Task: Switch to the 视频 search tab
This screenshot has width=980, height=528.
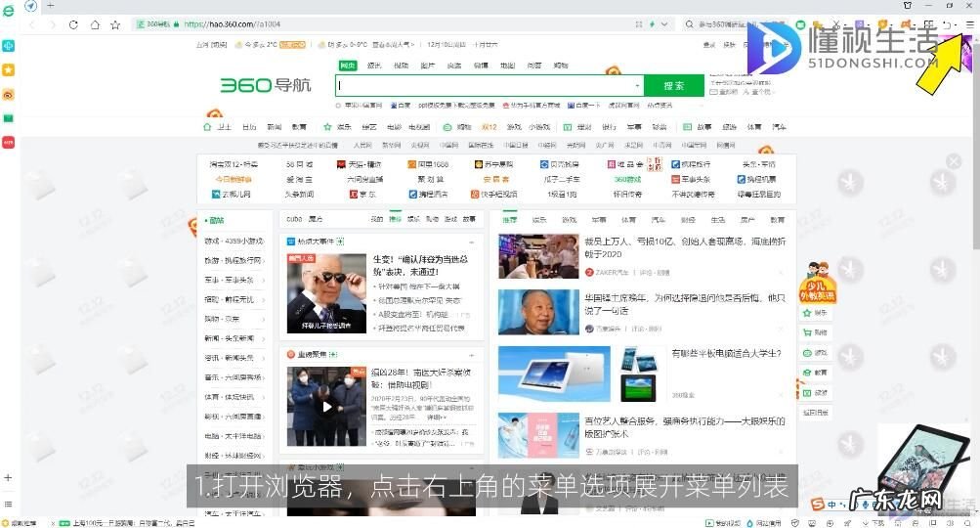Action: click(x=401, y=66)
